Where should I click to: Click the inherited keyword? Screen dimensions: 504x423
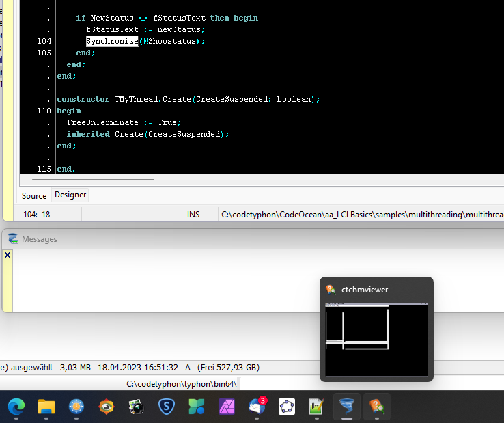(x=88, y=134)
